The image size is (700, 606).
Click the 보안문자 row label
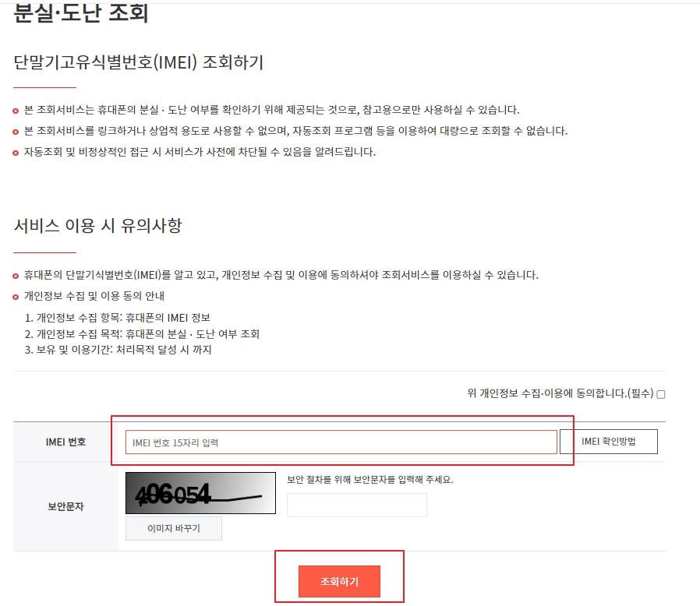(x=65, y=506)
